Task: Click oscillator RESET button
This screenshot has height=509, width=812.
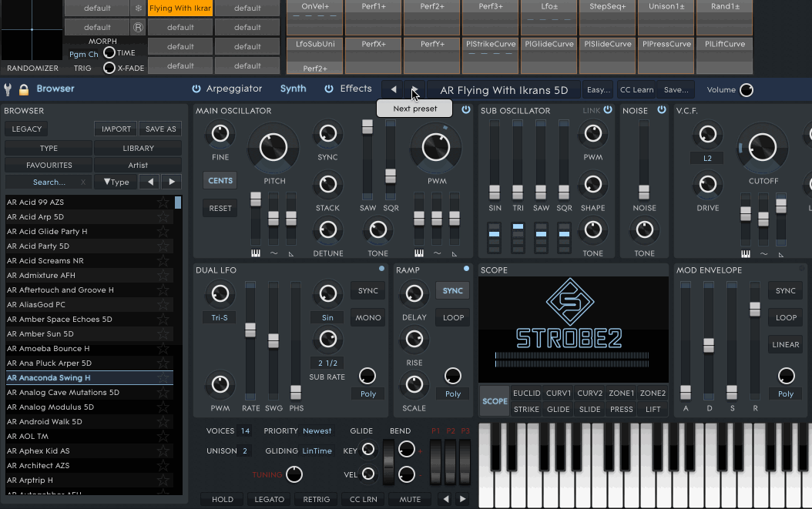Action: coord(220,208)
